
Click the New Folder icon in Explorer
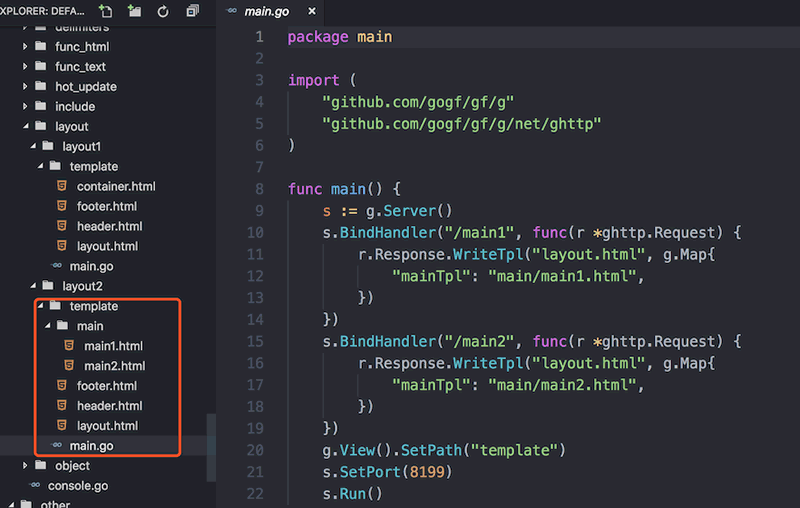point(135,11)
